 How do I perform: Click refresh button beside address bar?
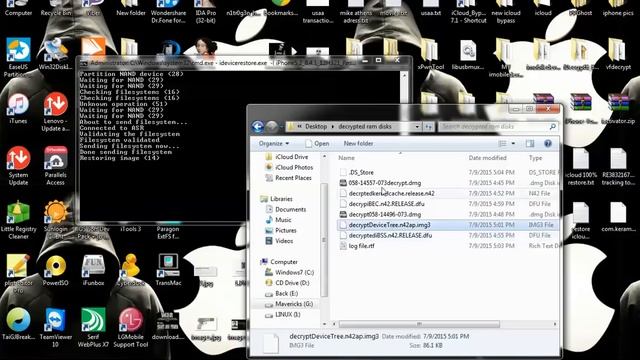428,127
